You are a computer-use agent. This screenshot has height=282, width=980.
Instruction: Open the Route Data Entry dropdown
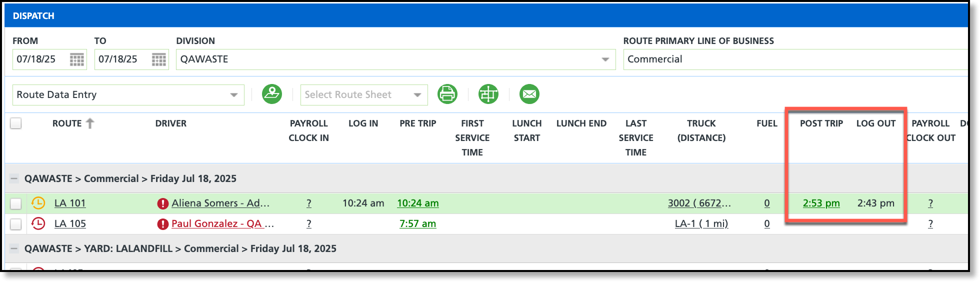[128, 95]
